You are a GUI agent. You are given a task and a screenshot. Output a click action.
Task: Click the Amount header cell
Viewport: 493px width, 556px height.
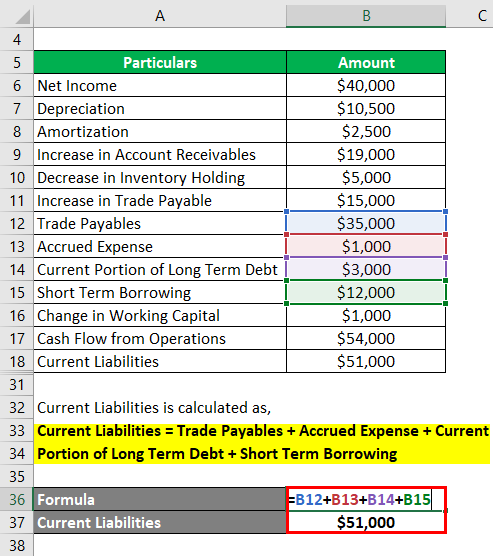tap(366, 62)
